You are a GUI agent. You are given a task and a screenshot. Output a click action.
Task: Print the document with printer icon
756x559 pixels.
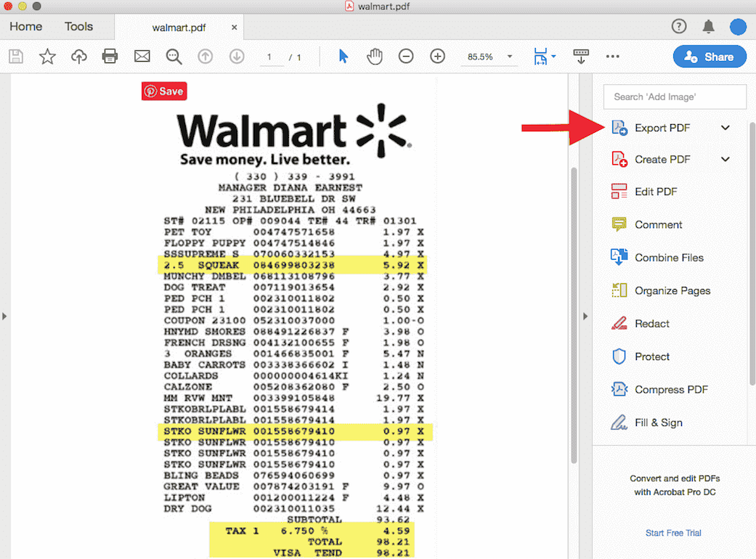[110, 57]
